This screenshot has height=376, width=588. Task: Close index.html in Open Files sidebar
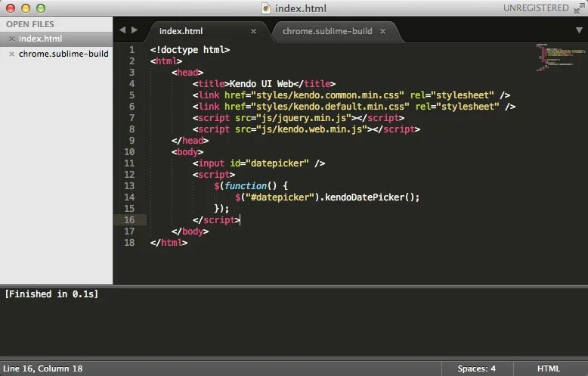[x=11, y=39]
